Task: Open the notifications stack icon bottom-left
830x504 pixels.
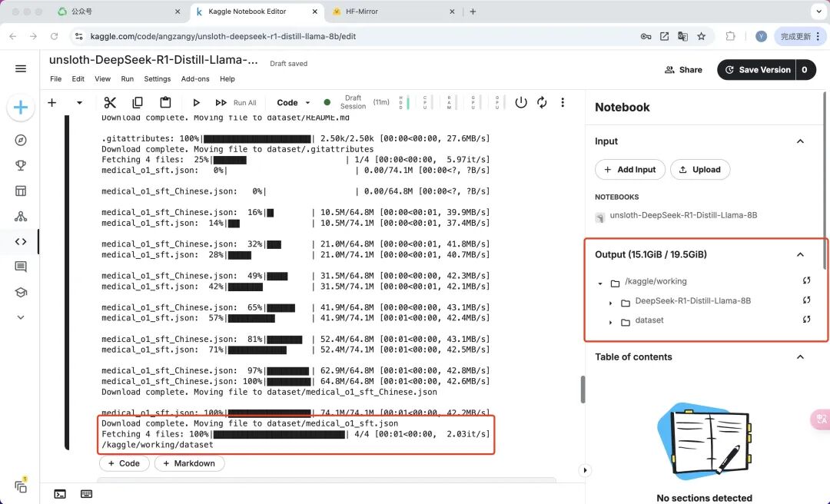Action: point(21,486)
